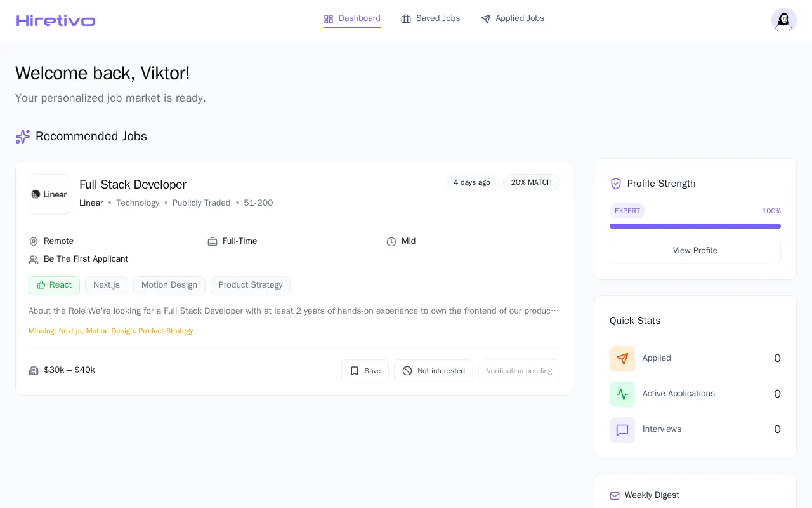The image size is (812, 508).
Task: Click the Verification pending button
Action: [x=519, y=371]
